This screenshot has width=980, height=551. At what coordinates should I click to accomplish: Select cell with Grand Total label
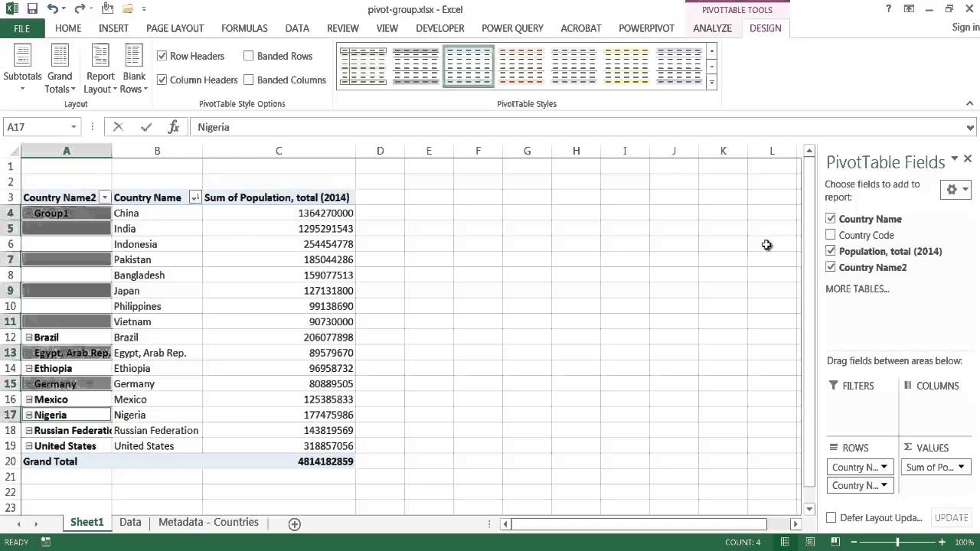coord(67,461)
